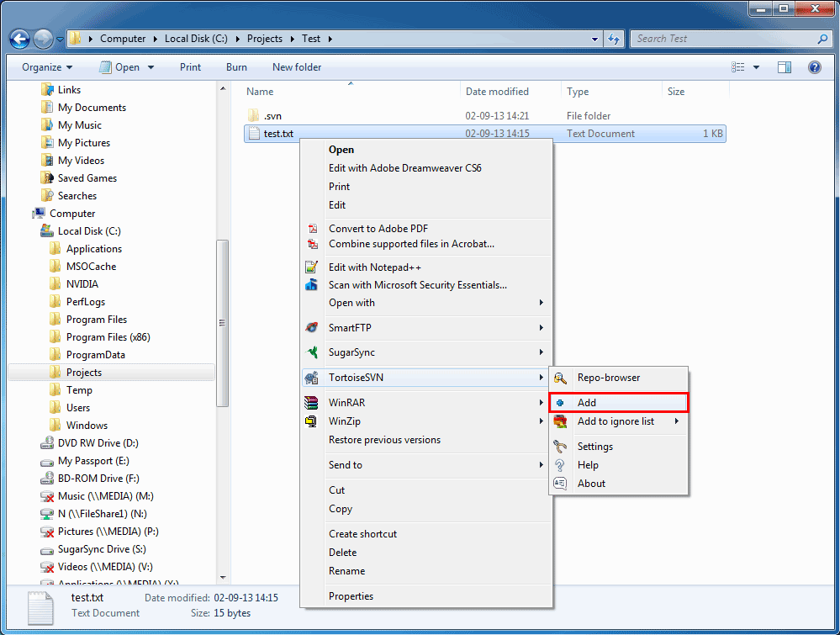
Task: Click the TortoiseSVN Help question icon
Action: 560,465
